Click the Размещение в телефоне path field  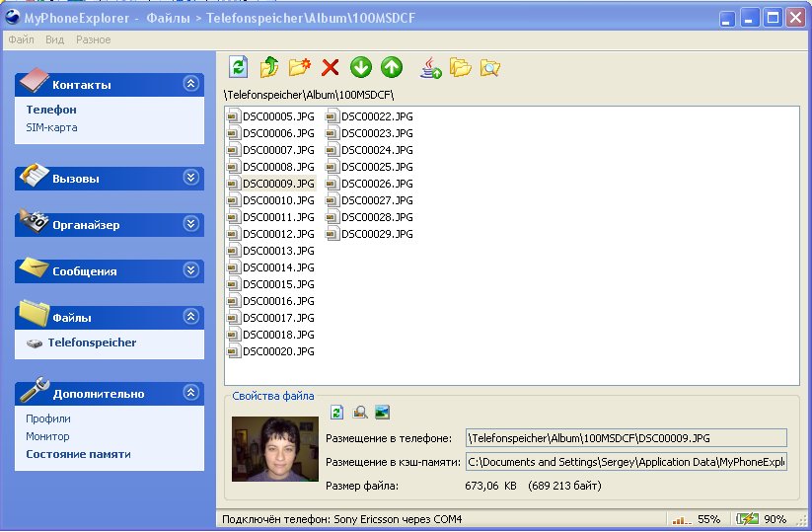pyautogui.click(x=627, y=437)
